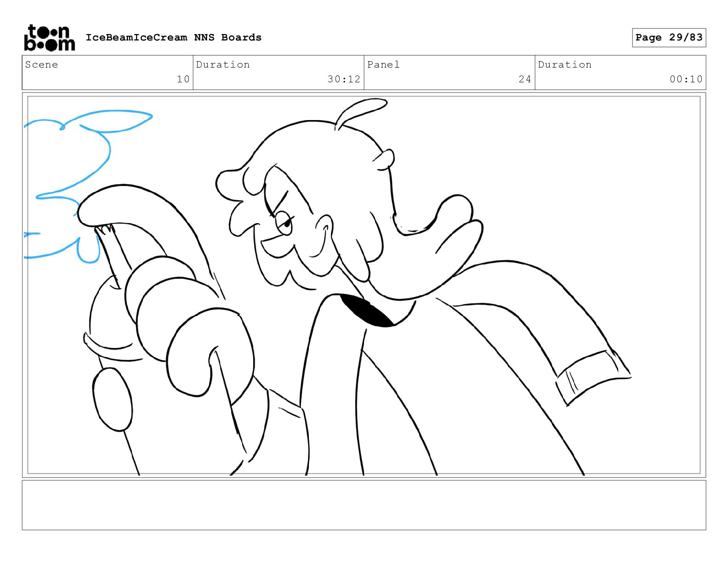Screen dimensions: 728x563
Task: Click the 'Scene' header label
Action: [x=41, y=64]
